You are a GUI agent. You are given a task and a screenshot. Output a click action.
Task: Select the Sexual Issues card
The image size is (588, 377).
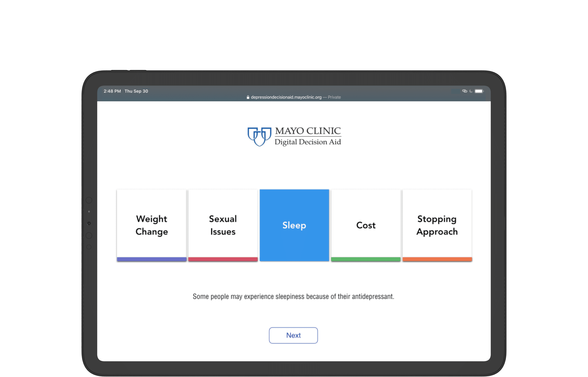223,225
